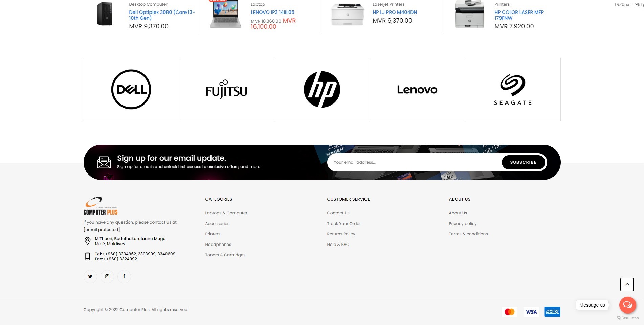644x325 pixels.
Task: Click the Copyright 2022 Computer Plus text
Action: pos(136,310)
